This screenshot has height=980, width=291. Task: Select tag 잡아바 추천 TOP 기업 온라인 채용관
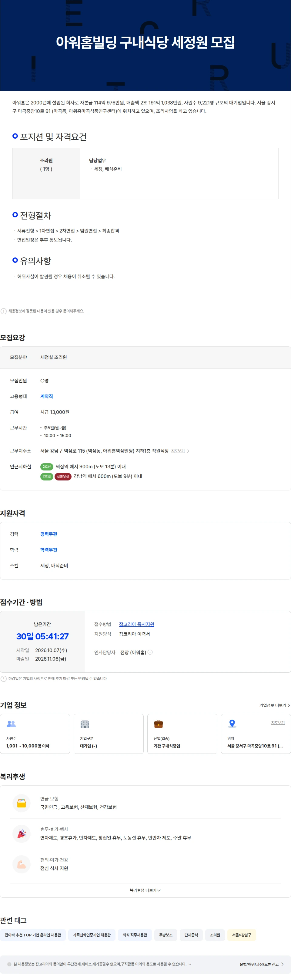click(33, 935)
